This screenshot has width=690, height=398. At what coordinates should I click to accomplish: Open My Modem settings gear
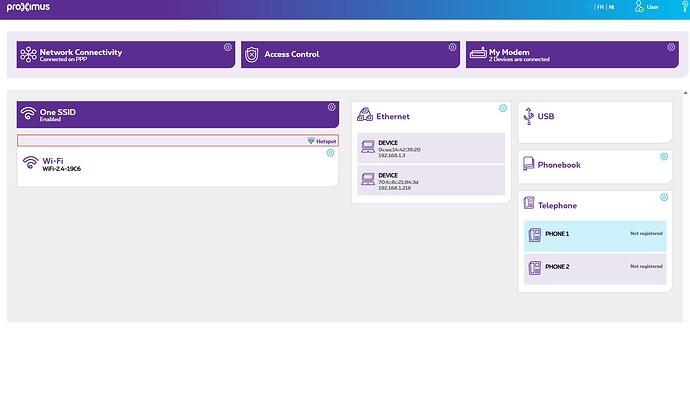point(671,47)
